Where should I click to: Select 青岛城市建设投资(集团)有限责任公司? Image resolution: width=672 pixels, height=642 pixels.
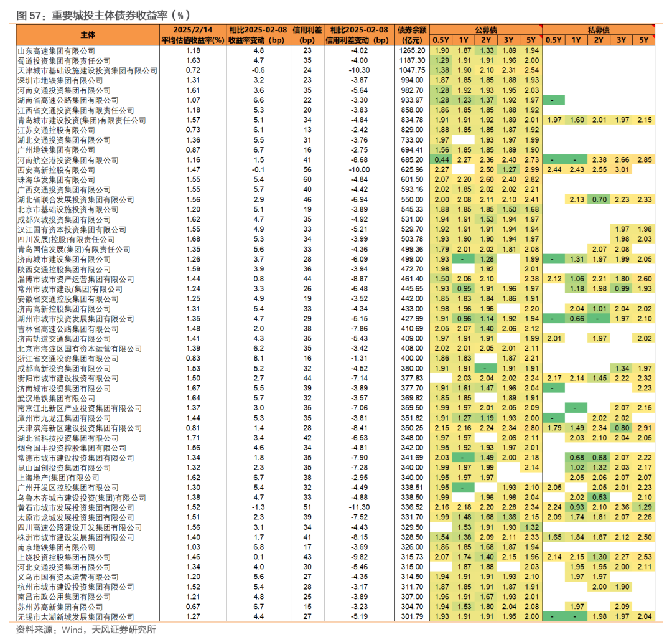click(82, 120)
